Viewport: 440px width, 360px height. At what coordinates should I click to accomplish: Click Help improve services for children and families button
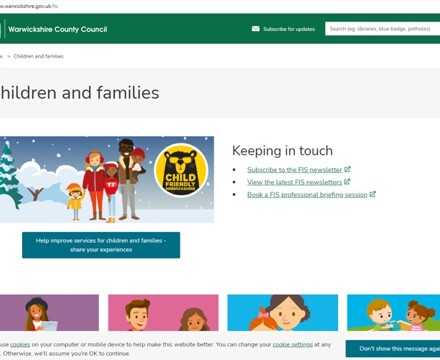(101, 245)
